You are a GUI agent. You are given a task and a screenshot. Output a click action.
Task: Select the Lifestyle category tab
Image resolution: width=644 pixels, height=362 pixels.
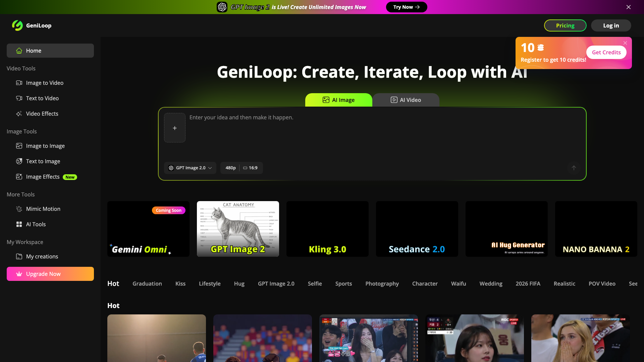[x=210, y=284]
